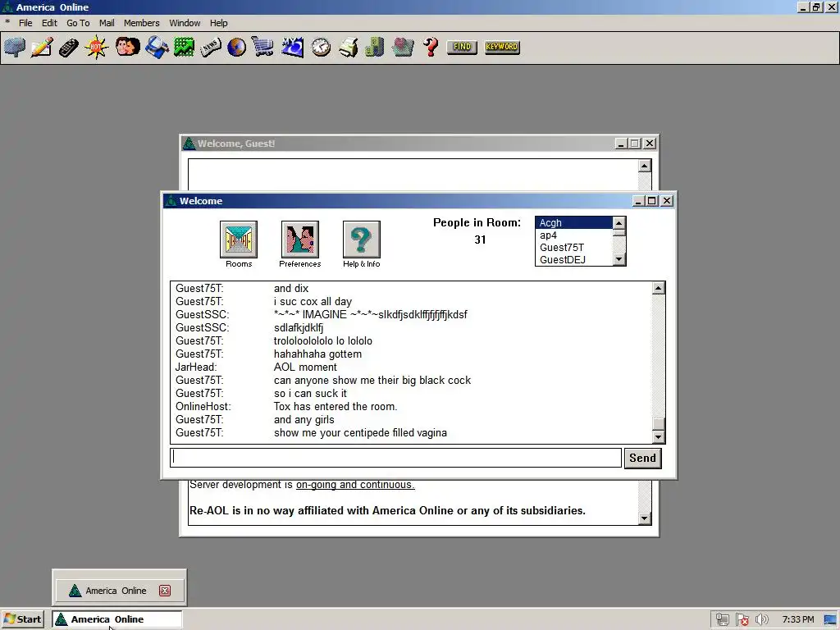Open Today's News newspaper icon
Image resolution: width=840 pixels, height=630 pixels.
tap(211, 47)
